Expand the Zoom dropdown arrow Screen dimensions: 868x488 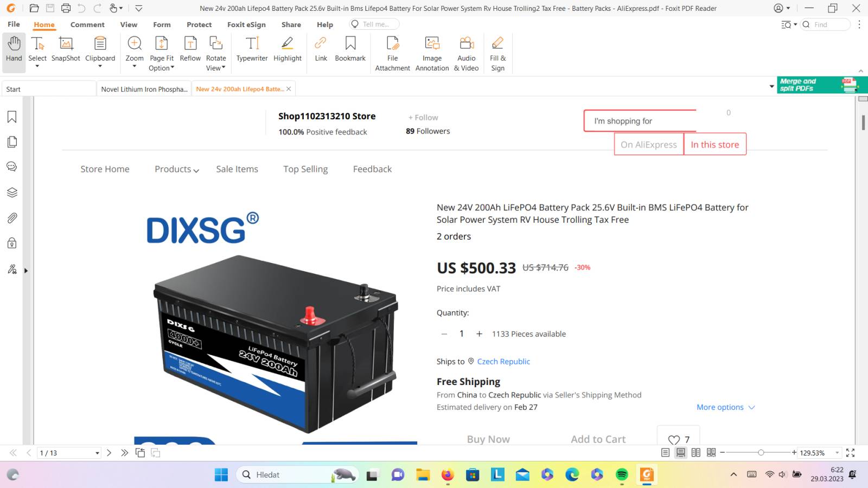[x=135, y=67]
